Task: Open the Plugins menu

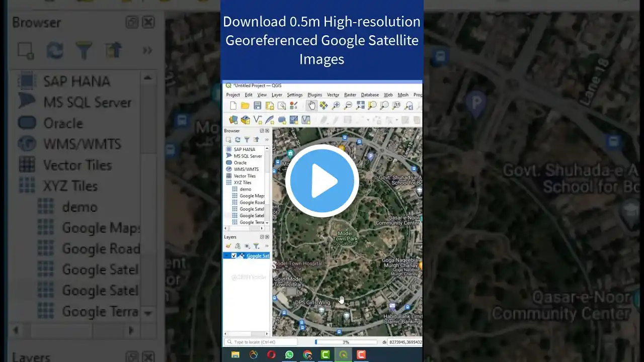Action: [x=314, y=95]
